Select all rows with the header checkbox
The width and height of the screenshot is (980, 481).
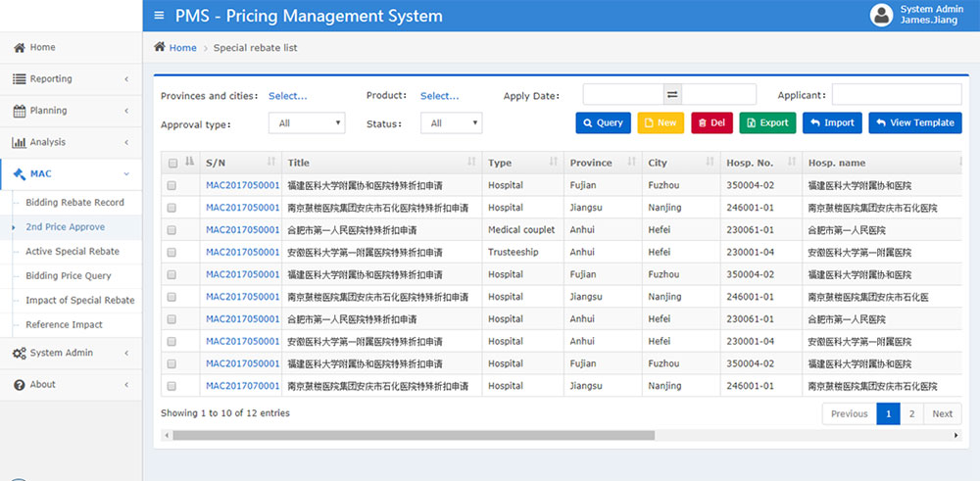click(x=172, y=163)
